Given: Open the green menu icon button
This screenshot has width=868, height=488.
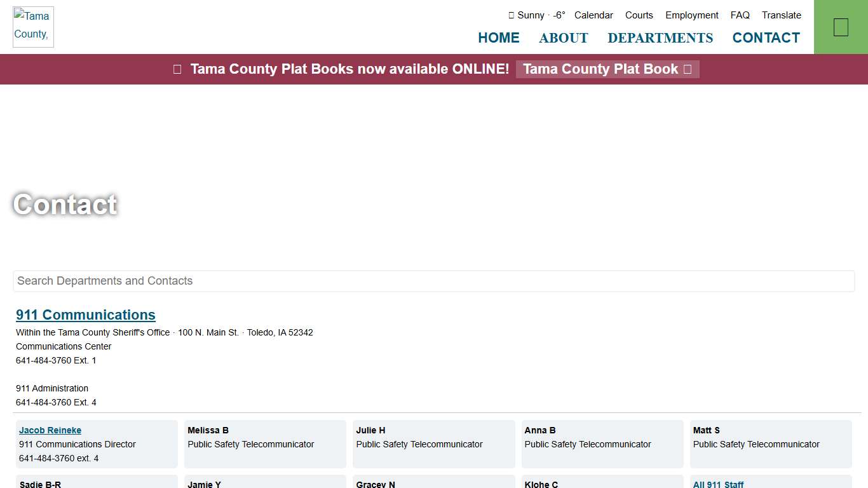Looking at the screenshot, I should coord(840,27).
